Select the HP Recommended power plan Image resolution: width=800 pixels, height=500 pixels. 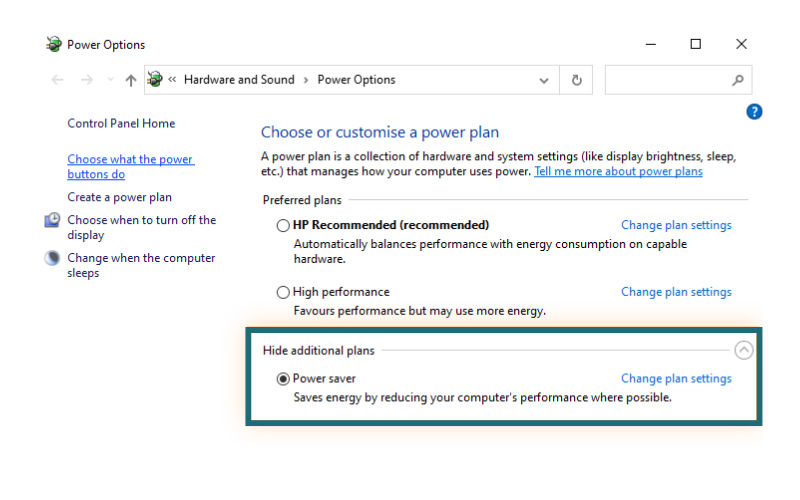(283, 226)
